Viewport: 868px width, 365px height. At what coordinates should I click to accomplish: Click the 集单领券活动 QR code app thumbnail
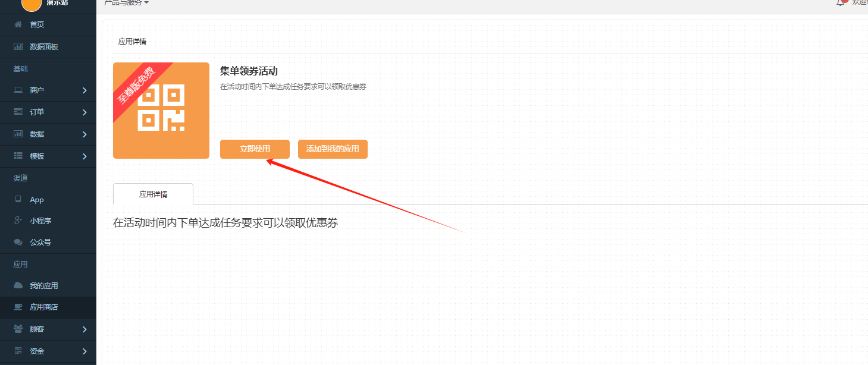coord(161,111)
